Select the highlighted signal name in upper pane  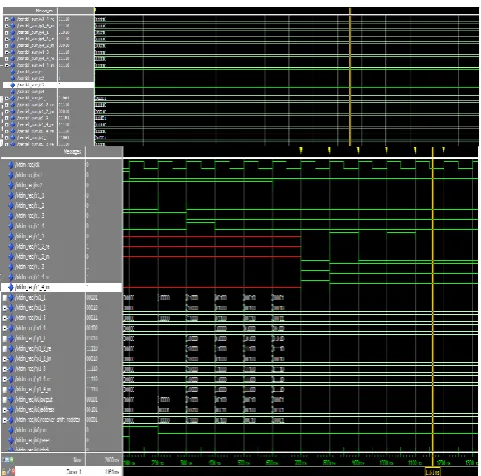30,85
